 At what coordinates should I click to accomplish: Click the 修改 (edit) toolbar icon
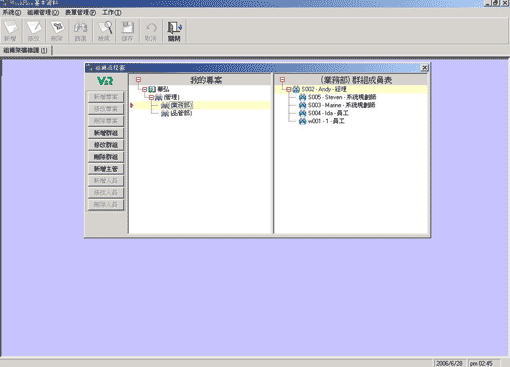tap(34, 31)
